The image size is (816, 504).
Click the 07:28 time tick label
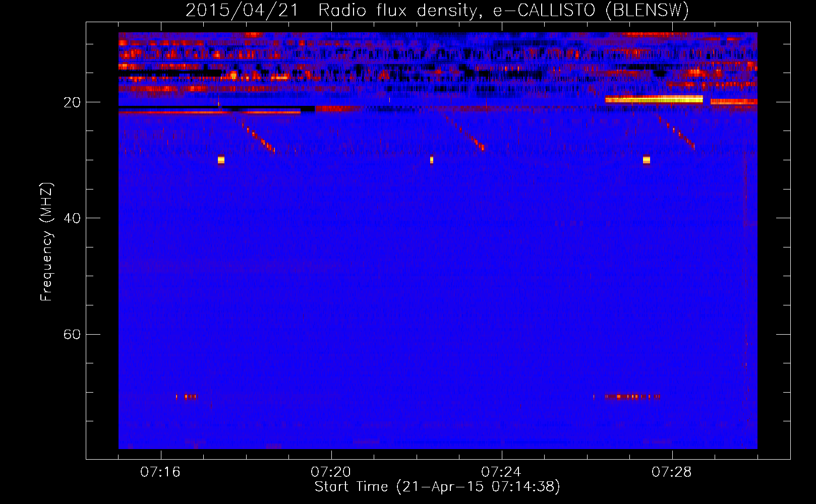[x=672, y=472]
